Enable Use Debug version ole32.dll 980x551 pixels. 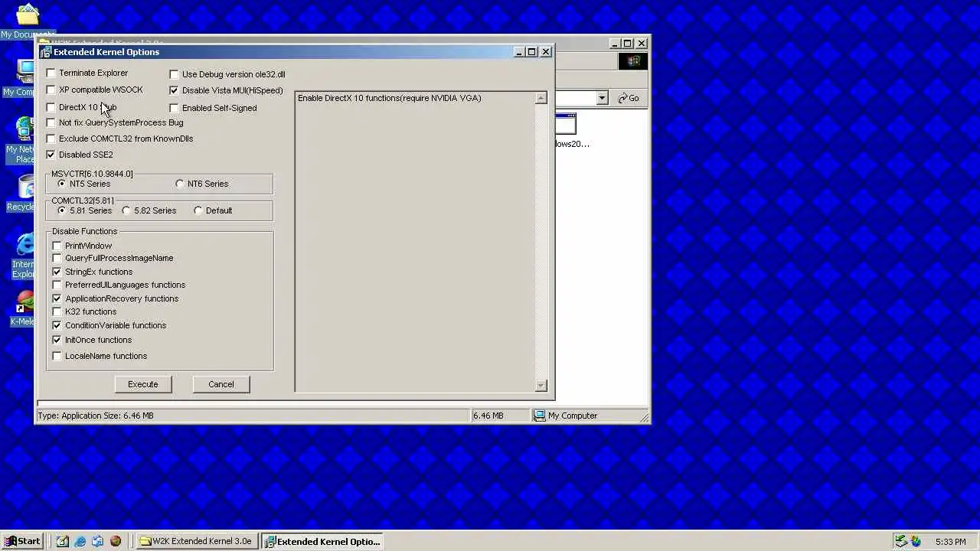175,74
